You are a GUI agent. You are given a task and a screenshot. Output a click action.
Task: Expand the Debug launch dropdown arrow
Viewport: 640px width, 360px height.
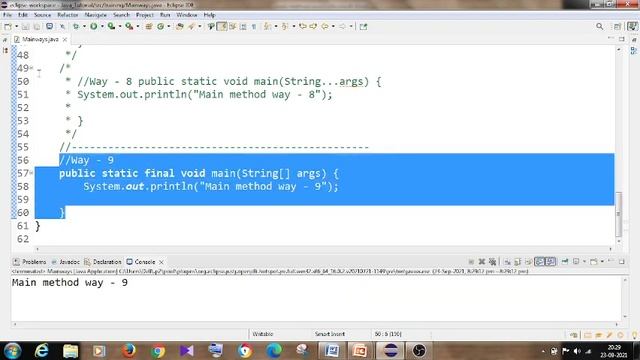point(84,27)
